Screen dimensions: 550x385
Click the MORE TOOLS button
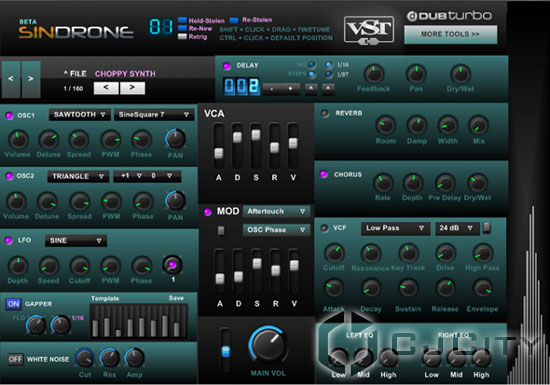(x=450, y=34)
